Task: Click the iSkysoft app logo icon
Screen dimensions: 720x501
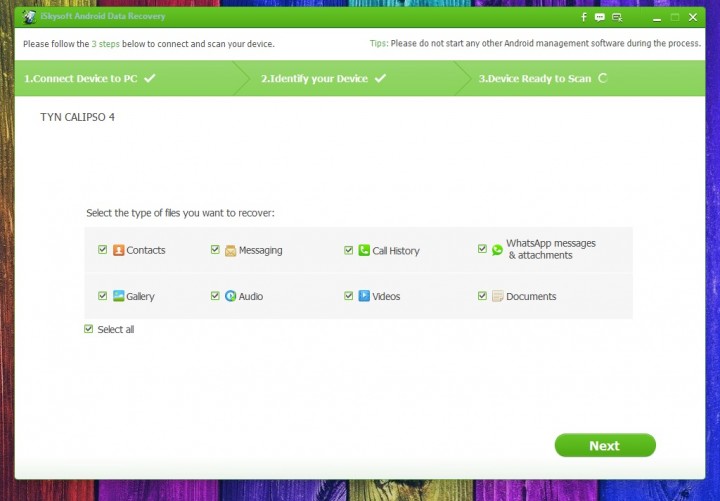Action: tap(29, 17)
